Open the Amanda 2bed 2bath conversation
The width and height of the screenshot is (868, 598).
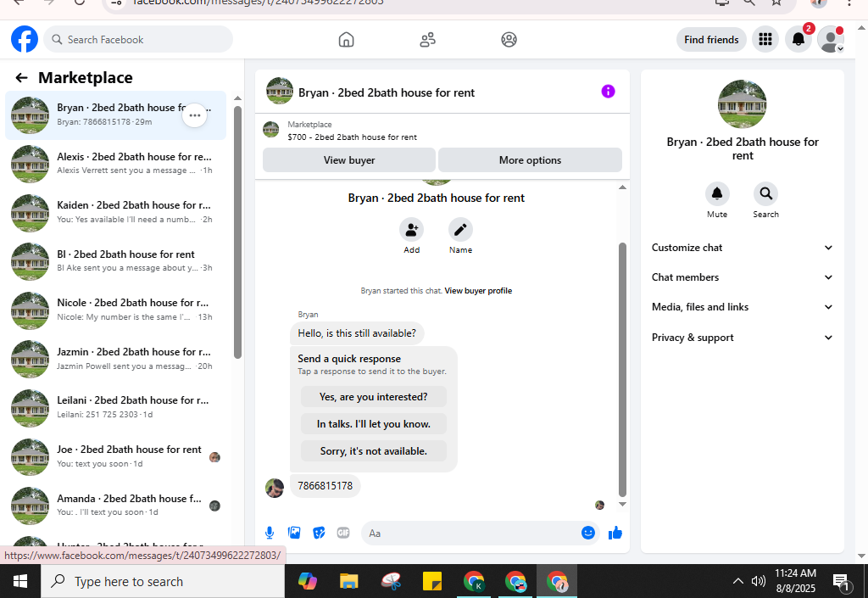coord(115,506)
